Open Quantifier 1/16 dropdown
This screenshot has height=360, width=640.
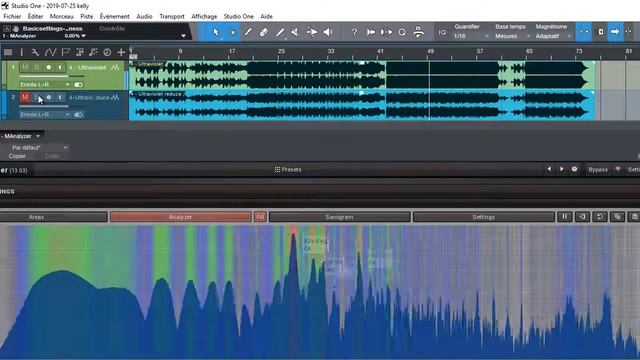click(471, 36)
